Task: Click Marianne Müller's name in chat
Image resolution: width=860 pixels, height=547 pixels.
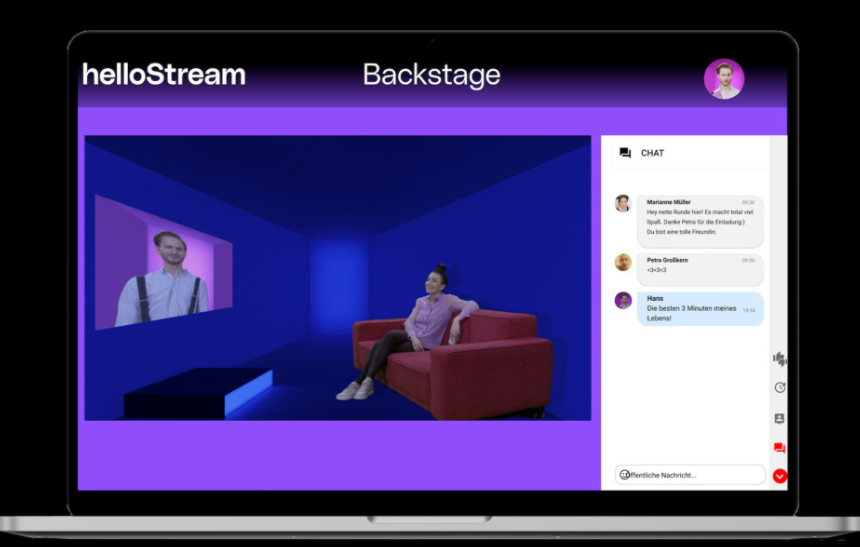Action: 668,202
